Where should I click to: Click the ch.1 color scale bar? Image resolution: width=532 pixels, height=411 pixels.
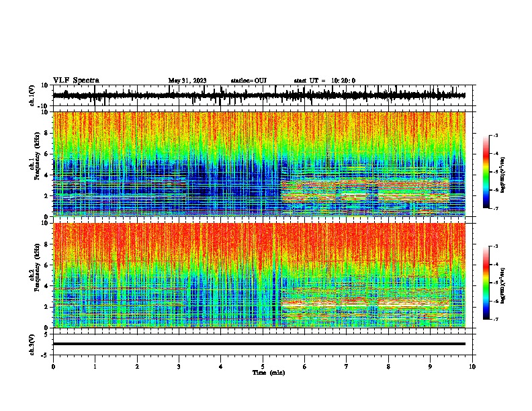pos(486,172)
